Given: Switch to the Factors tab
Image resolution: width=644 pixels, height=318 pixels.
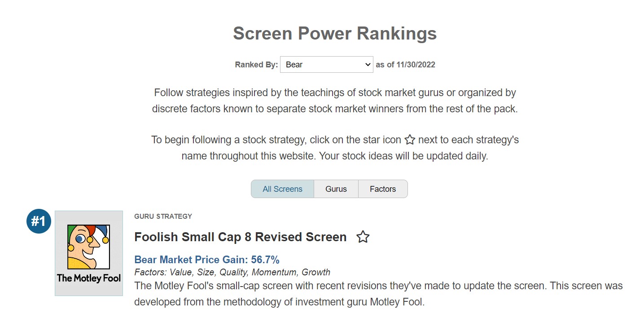Looking at the screenshot, I should click(383, 189).
